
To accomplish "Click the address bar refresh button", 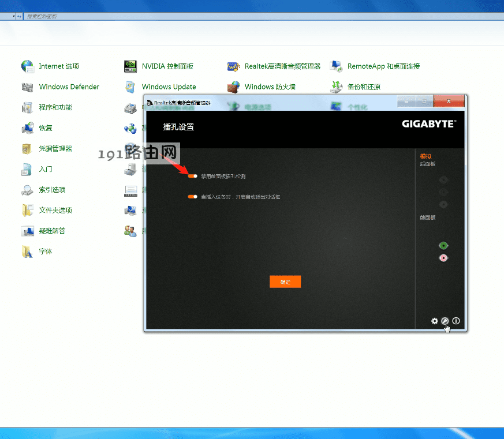I will [x=19, y=16].
